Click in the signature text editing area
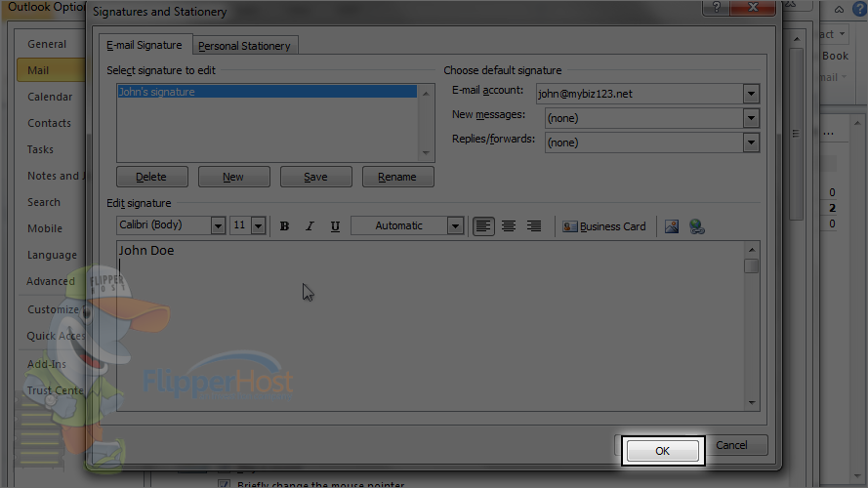The image size is (868, 488). [431, 326]
